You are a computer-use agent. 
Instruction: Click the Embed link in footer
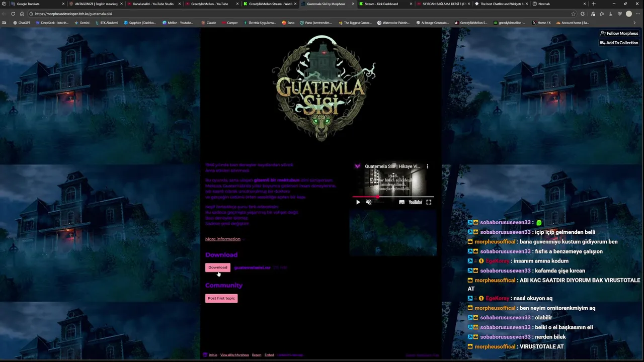pos(269,355)
